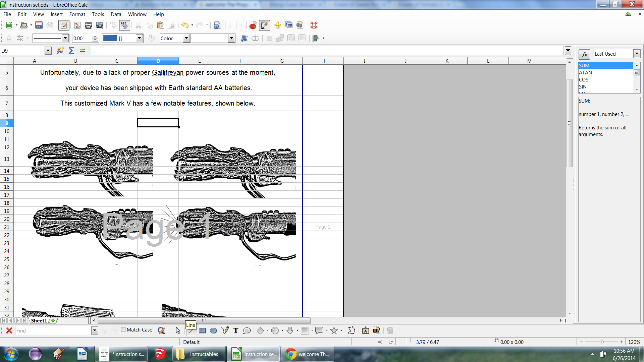Click the Save document icon

[39, 25]
